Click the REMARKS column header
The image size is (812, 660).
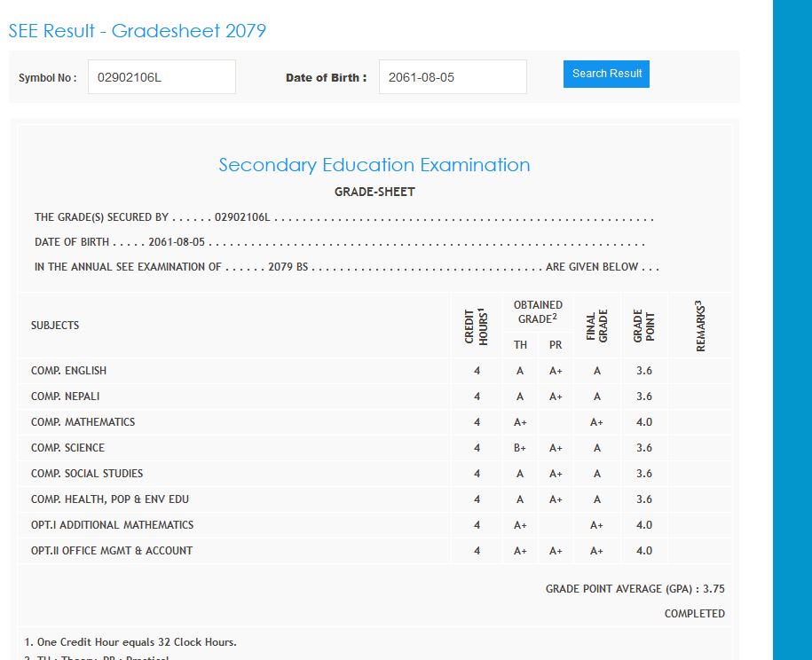coord(700,326)
